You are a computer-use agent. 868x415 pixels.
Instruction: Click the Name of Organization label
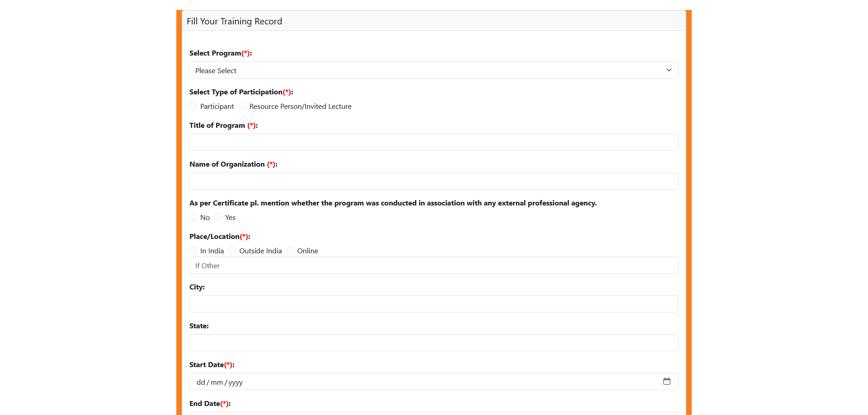click(x=233, y=164)
